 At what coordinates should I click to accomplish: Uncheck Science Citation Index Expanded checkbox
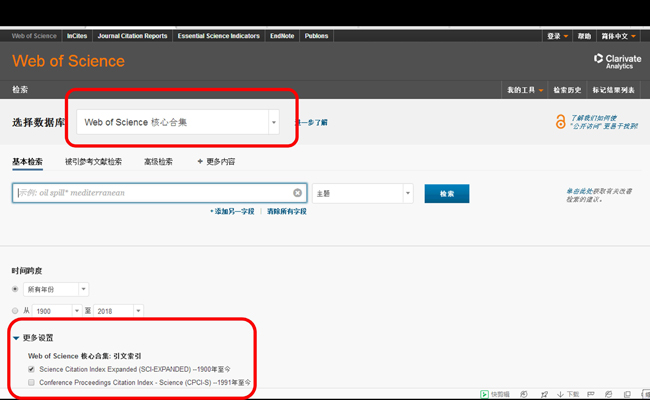32,368
